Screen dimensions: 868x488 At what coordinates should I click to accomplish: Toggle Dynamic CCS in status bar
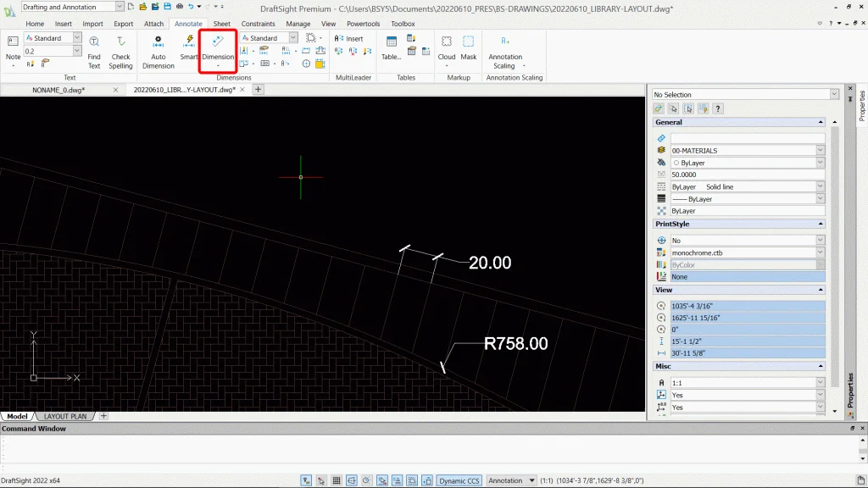(x=459, y=480)
